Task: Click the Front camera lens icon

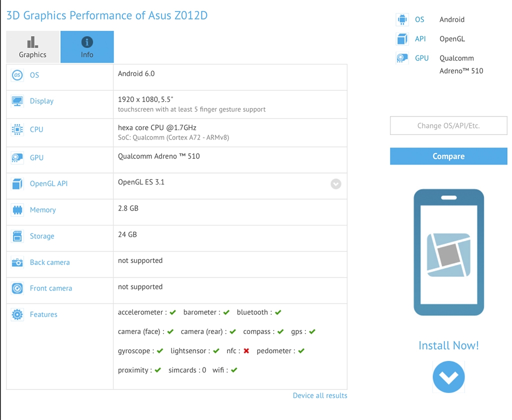Action: pos(17,288)
